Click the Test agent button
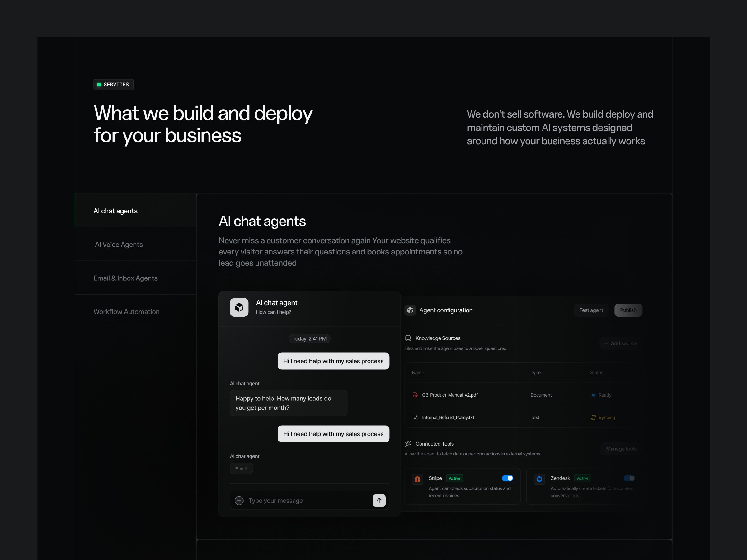Image resolution: width=747 pixels, height=560 pixels. pos(591,310)
